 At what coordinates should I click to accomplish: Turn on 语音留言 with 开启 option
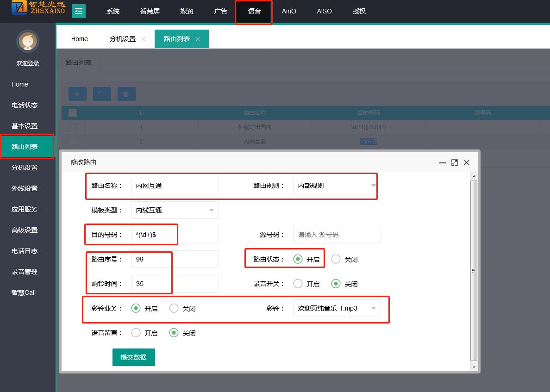pyautogui.click(x=136, y=333)
